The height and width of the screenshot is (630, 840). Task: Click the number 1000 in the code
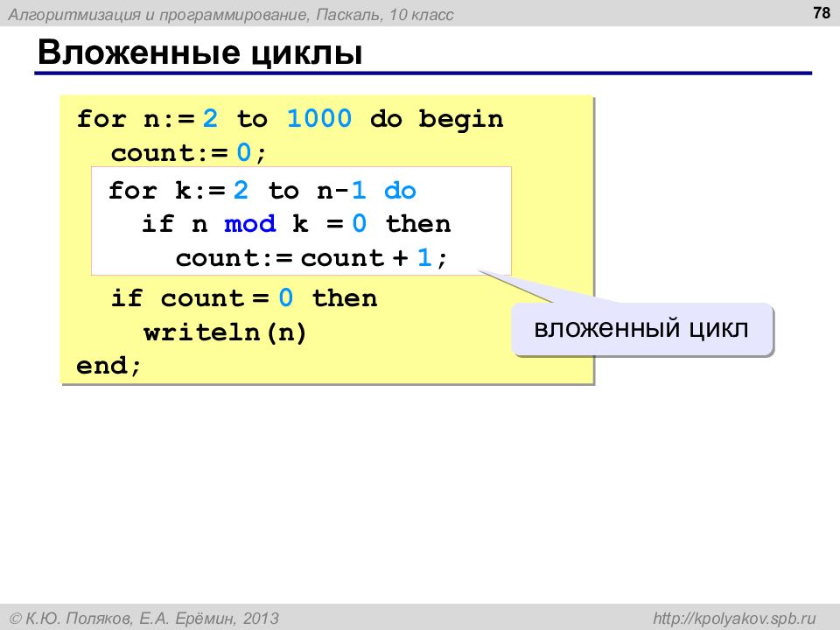point(319,118)
